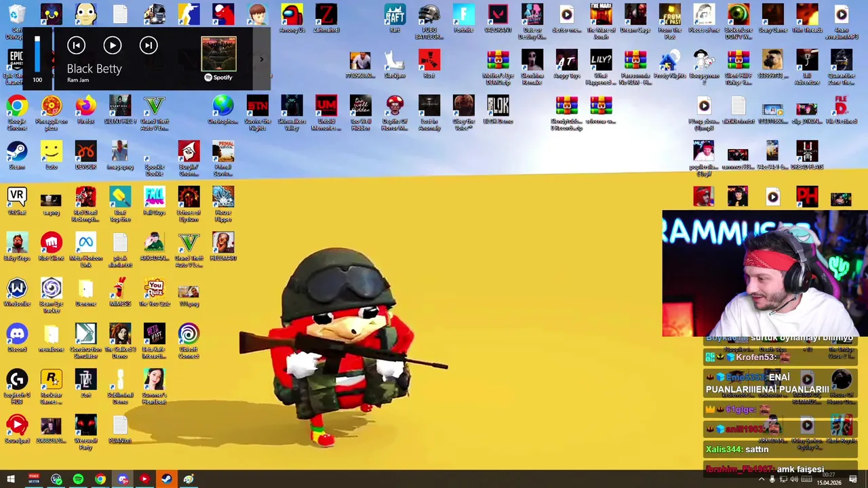This screenshot has width=868, height=488.
Task: Launch Meta Horizon Link icon
Action: pyautogui.click(x=85, y=250)
